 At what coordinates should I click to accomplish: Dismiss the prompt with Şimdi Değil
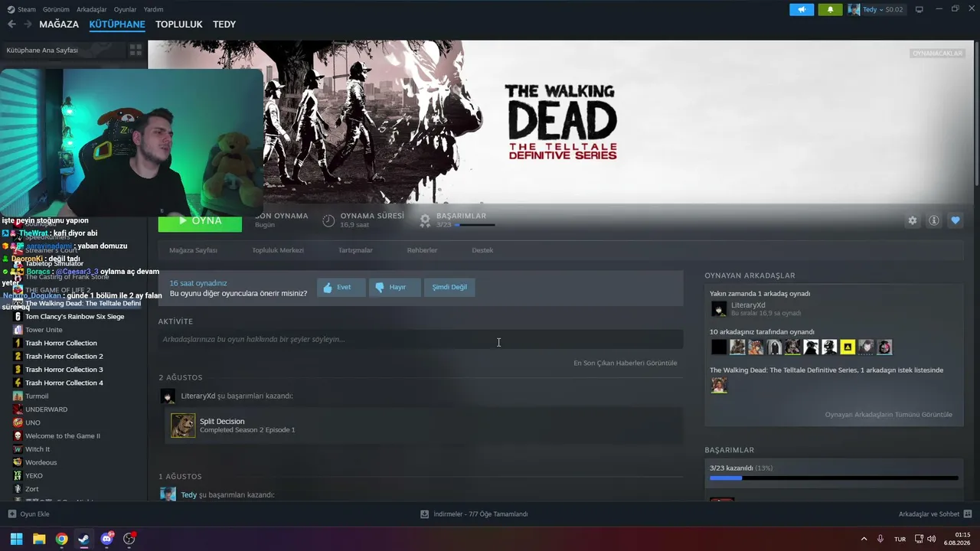pyautogui.click(x=449, y=287)
